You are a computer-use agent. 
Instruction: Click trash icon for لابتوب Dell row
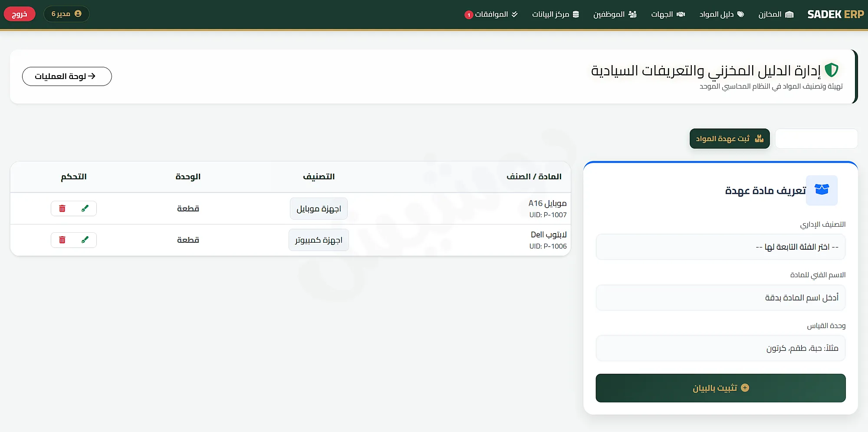62,240
